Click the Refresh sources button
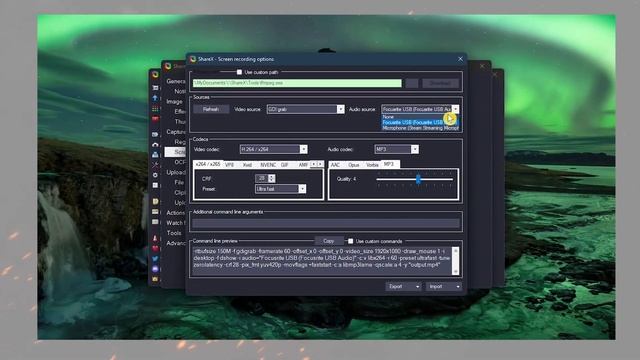The image size is (640, 360). [211, 109]
